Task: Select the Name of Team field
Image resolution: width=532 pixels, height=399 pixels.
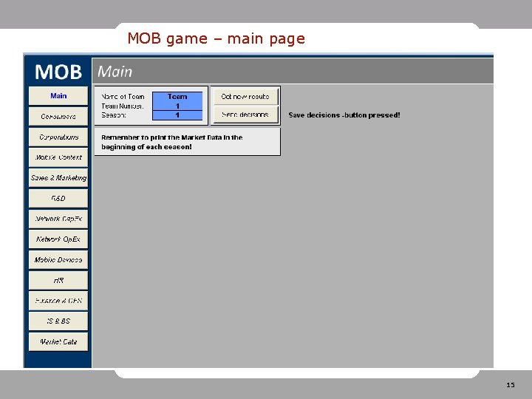Action: click(x=177, y=96)
